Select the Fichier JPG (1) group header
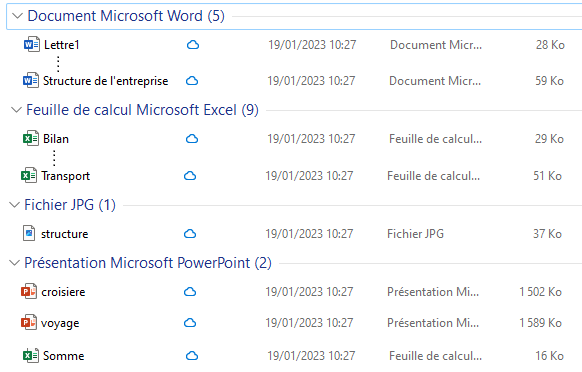 click(x=70, y=205)
